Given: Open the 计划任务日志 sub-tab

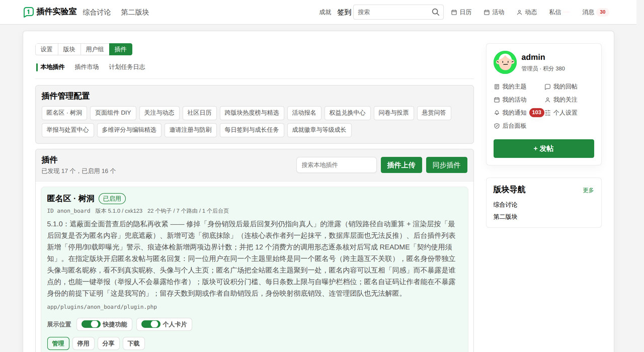Looking at the screenshot, I should click(127, 67).
